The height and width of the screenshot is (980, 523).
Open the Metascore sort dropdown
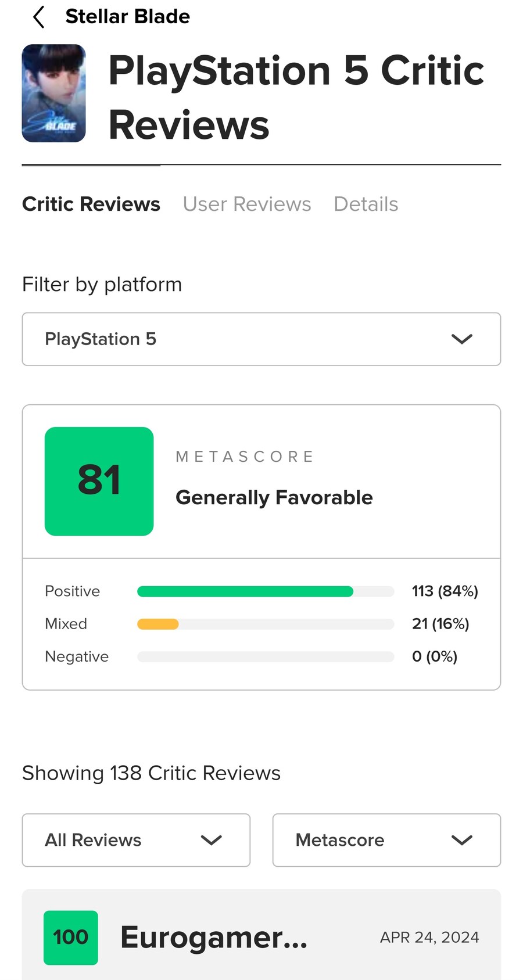tap(386, 840)
